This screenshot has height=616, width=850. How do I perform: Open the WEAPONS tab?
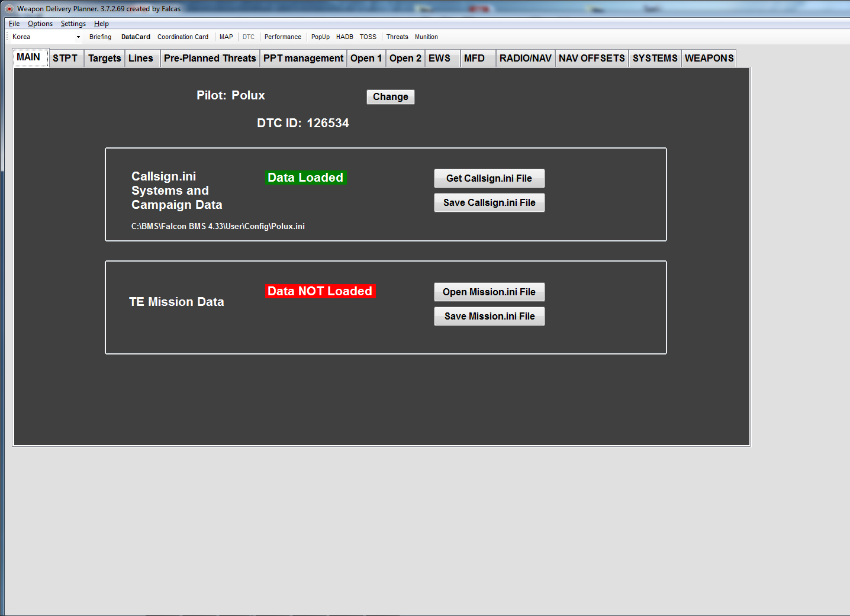tap(709, 58)
